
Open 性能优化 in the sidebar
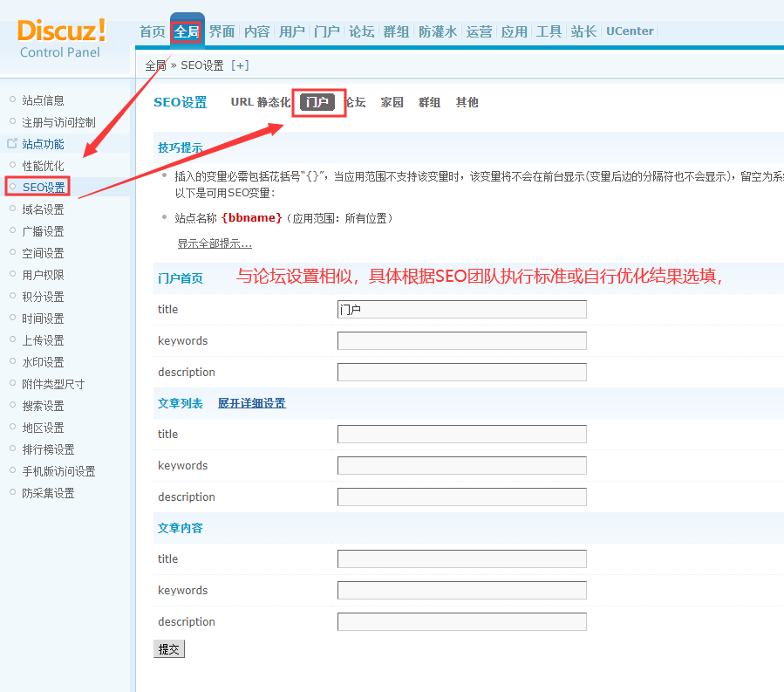click(43, 166)
